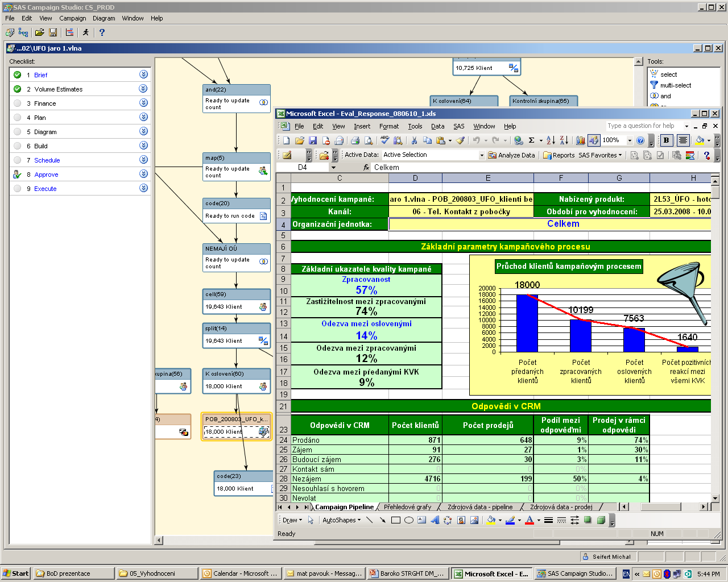Screen dimensions: 728x582
Task: Expand the Execute checklist row chevron
Action: click(143, 188)
